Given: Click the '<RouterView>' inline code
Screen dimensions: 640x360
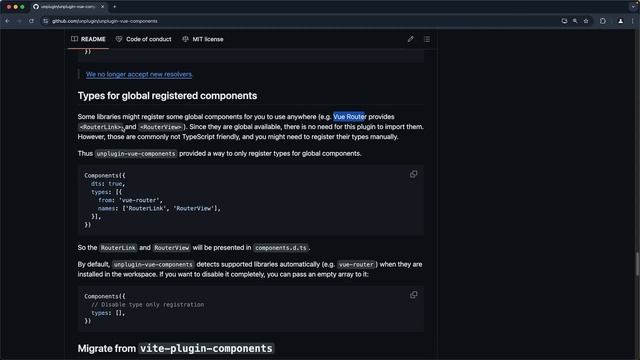Looking at the screenshot, I should pos(160,127).
